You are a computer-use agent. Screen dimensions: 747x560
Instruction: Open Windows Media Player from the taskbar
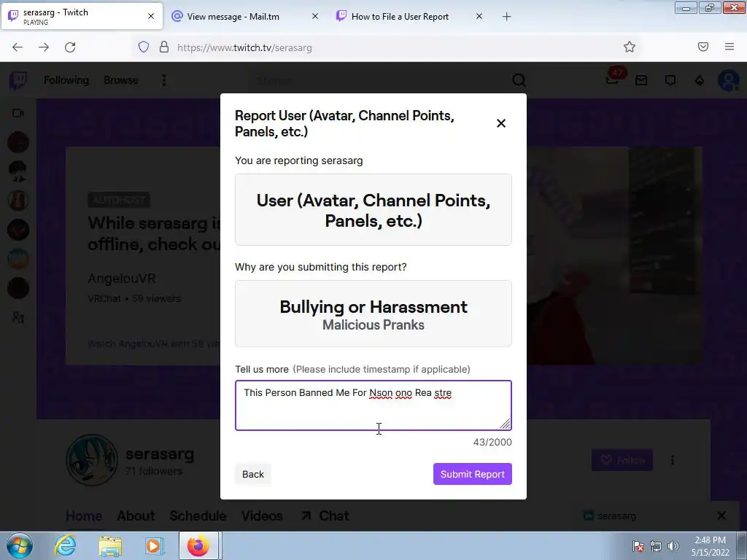pos(154,545)
